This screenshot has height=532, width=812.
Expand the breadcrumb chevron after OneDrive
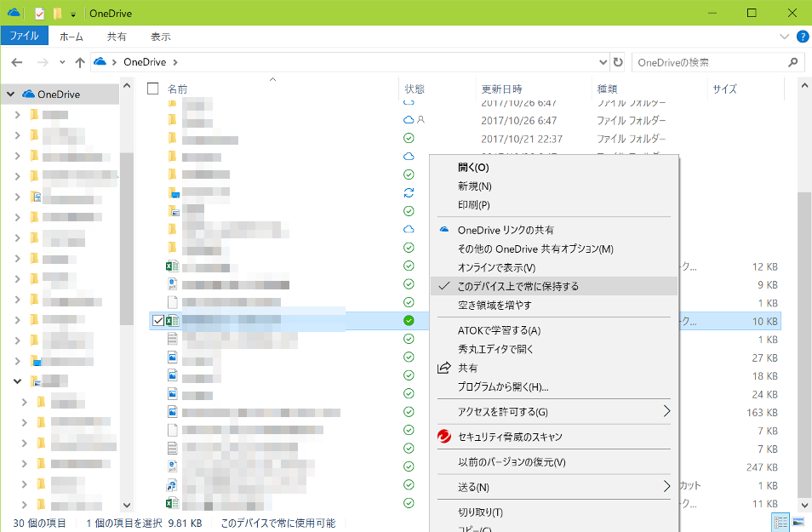(x=175, y=62)
